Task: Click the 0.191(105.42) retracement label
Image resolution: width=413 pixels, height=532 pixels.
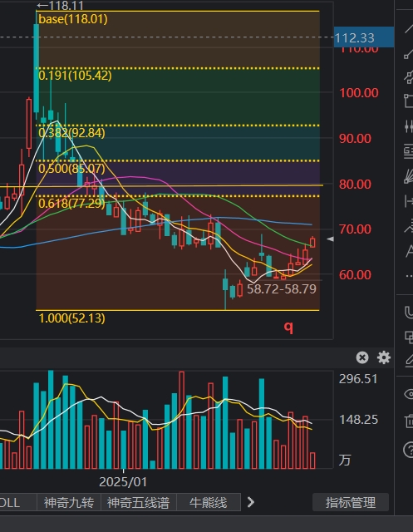Action: (75, 76)
